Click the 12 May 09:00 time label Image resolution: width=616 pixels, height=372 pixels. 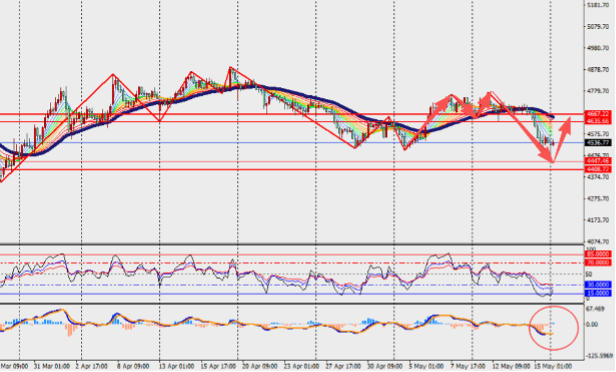point(510,366)
